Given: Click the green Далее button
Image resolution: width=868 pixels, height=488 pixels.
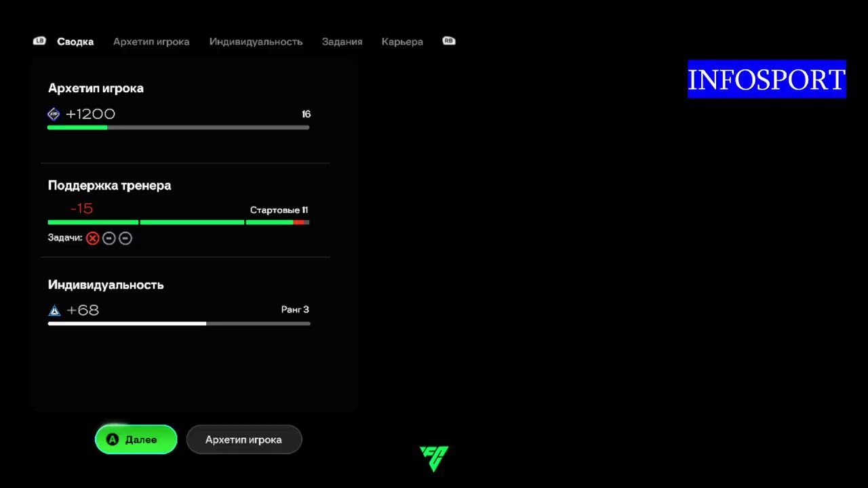Looking at the screenshot, I should coord(136,439).
